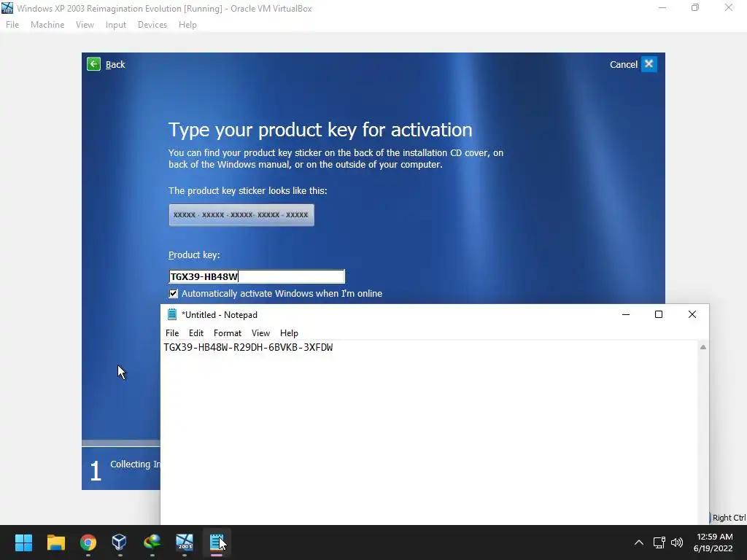Click the blue Cancel X icon
The image size is (747, 560).
point(649,64)
